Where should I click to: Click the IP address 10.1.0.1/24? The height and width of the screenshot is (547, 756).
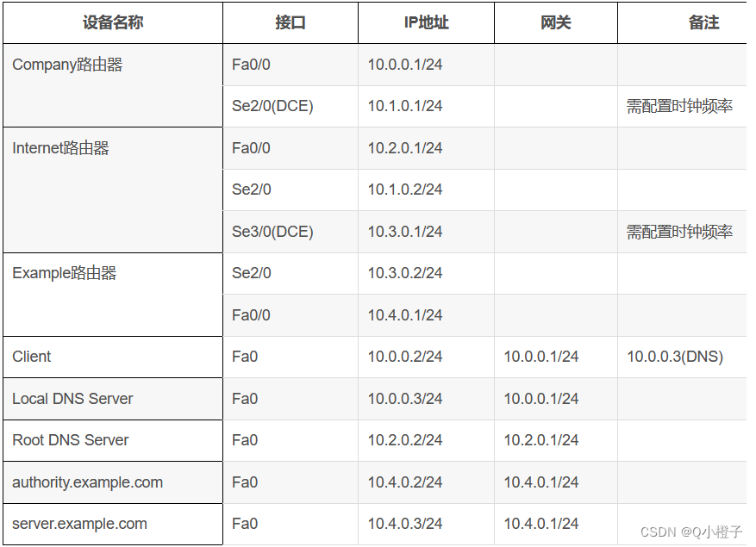[x=405, y=106]
